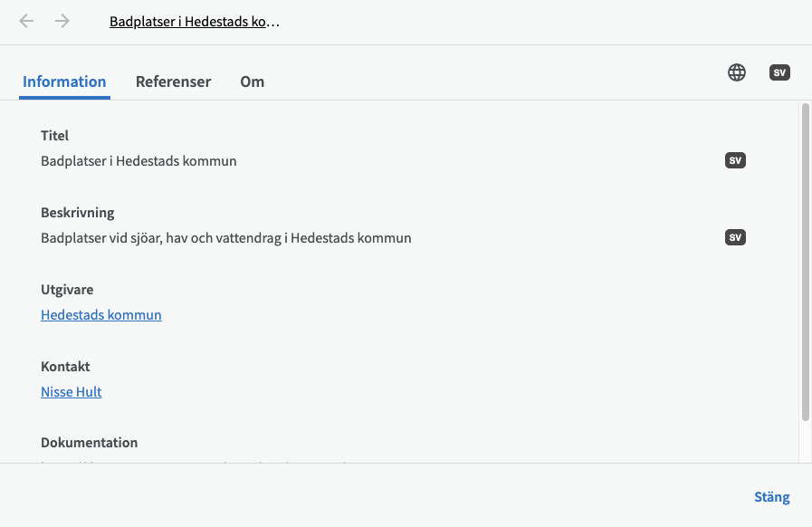Click the SV language badge beside the globe
Screen dimensions: 812x527
[779, 72]
